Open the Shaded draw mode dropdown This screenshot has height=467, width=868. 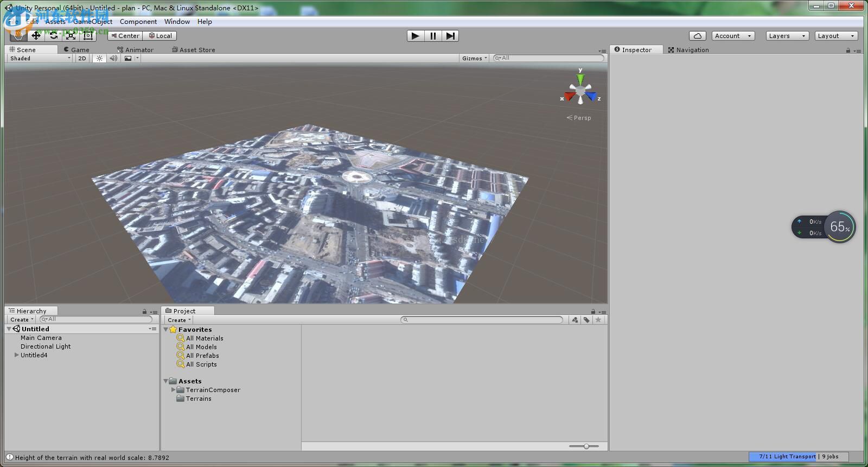tap(40, 58)
